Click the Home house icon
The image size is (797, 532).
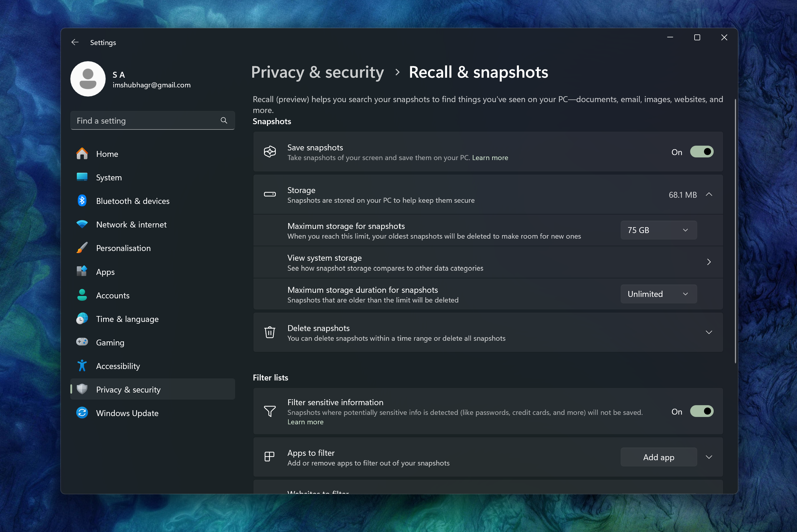(x=82, y=153)
